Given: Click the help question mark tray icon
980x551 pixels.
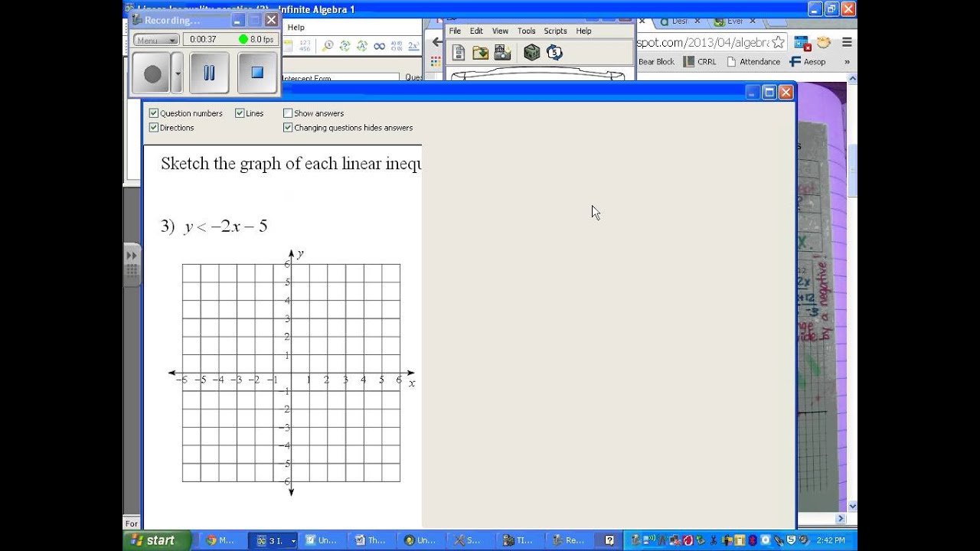Looking at the screenshot, I should [x=609, y=540].
